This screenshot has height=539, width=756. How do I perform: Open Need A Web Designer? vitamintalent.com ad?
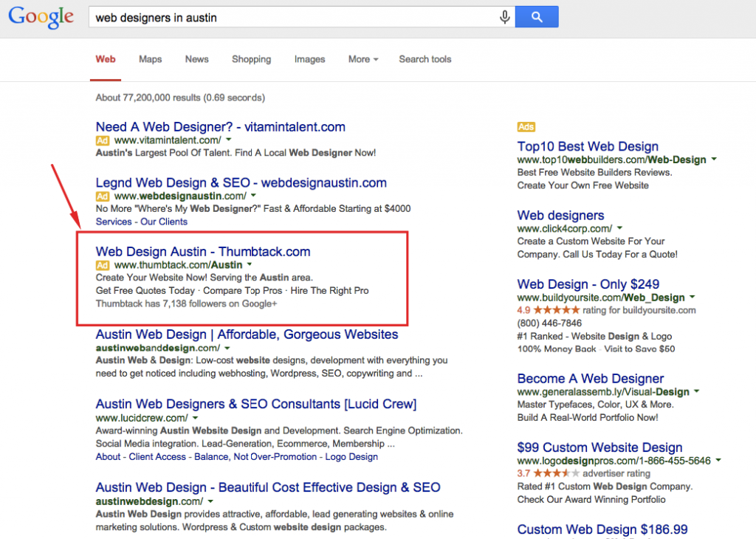coord(220,127)
